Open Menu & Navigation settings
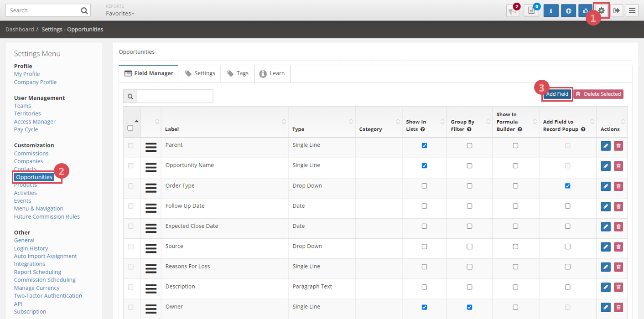 click(x=39, y=208)
